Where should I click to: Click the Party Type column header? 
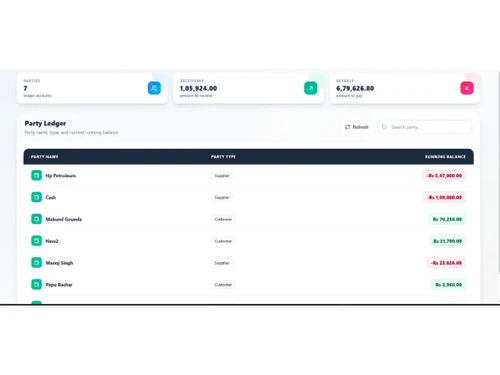[223, 157]
